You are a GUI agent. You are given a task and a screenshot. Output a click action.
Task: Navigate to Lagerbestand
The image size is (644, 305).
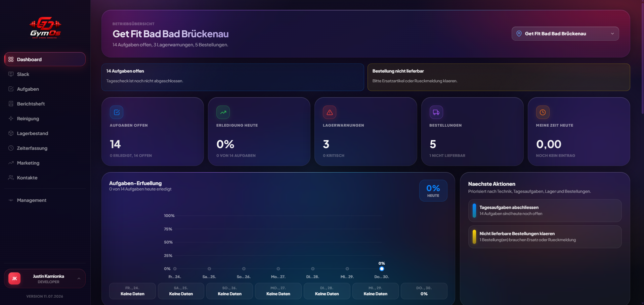pyautogui.click(x=45, y=133)
